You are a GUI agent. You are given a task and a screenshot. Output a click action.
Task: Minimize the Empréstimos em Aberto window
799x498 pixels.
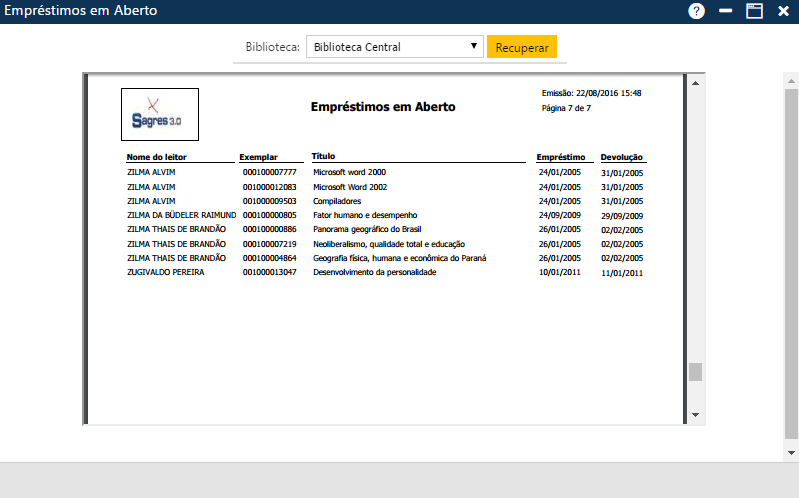726,11
